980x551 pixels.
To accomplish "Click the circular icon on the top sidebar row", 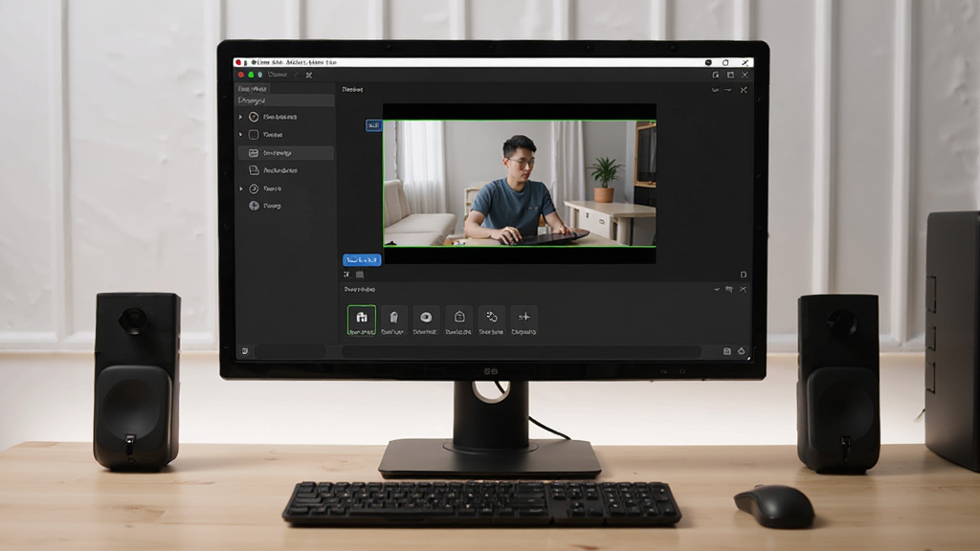I will click(x=254, y=117).
